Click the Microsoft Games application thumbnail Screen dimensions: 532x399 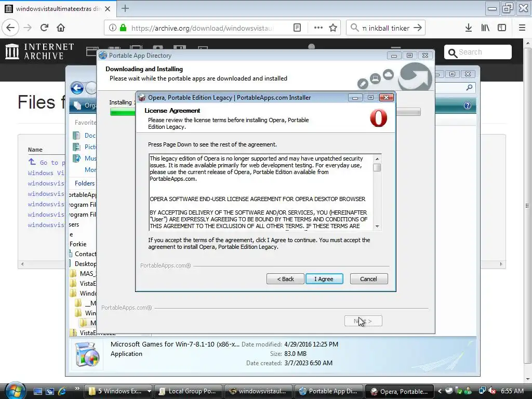tap(87, 354)
